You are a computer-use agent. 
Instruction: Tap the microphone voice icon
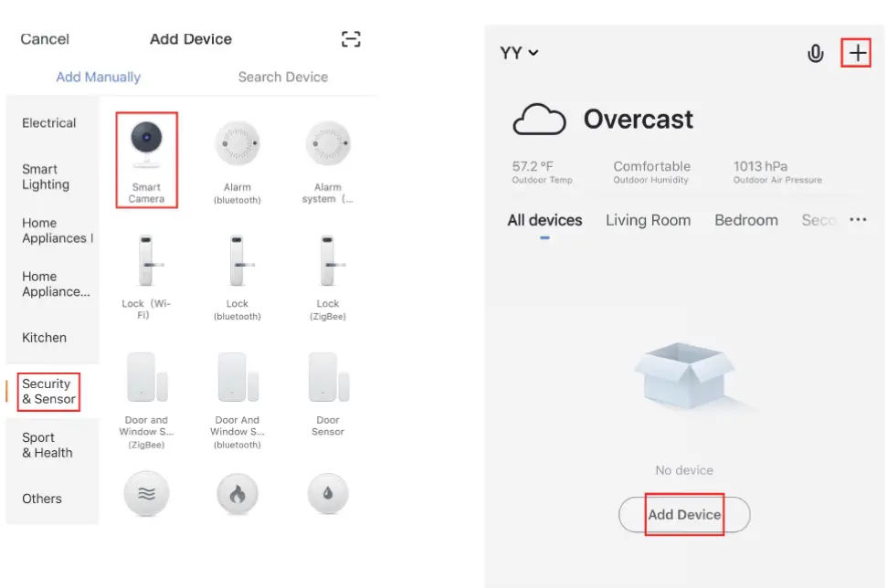point(815,53)
